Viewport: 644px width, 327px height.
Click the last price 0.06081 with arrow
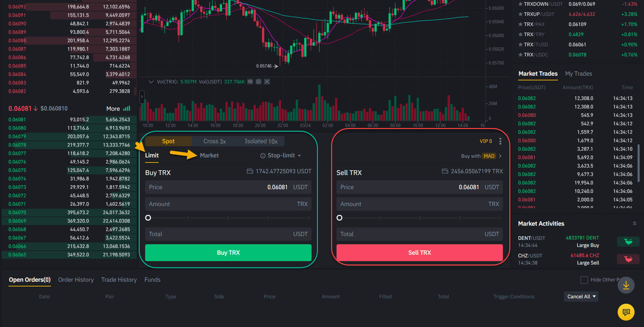pyautogui.click(x=23, y=108)
